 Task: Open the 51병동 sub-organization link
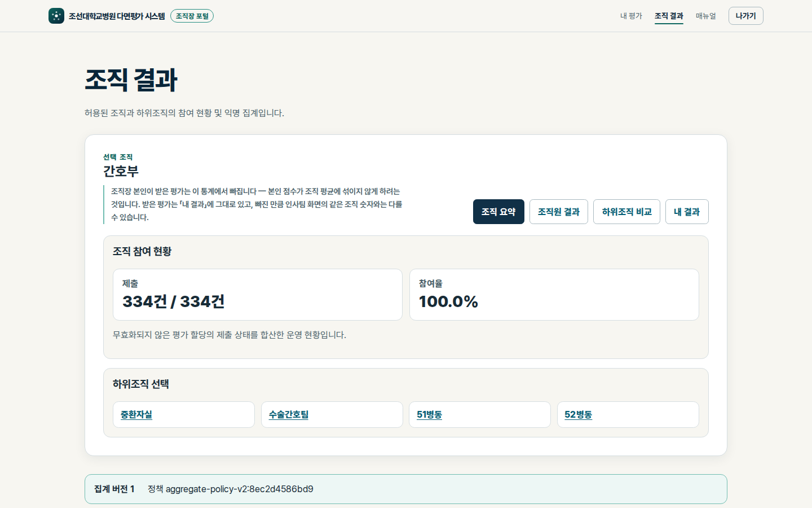(429, 414)
